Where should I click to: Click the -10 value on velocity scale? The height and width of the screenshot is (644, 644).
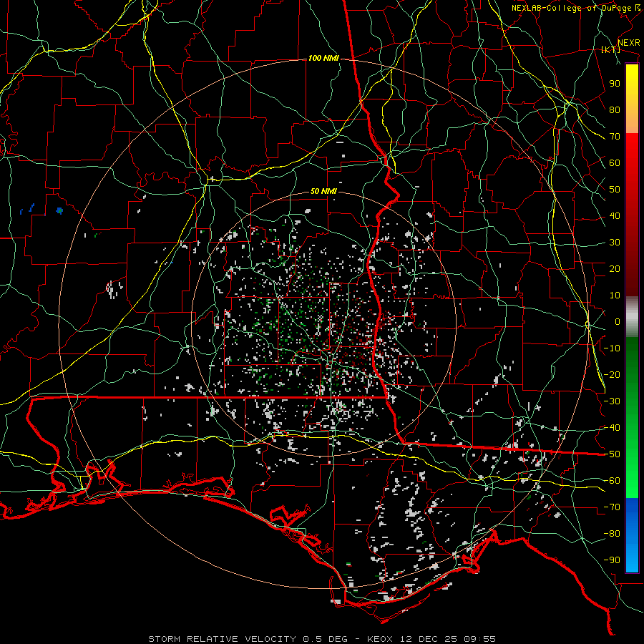pyautogui.click(x=612, y=348)
